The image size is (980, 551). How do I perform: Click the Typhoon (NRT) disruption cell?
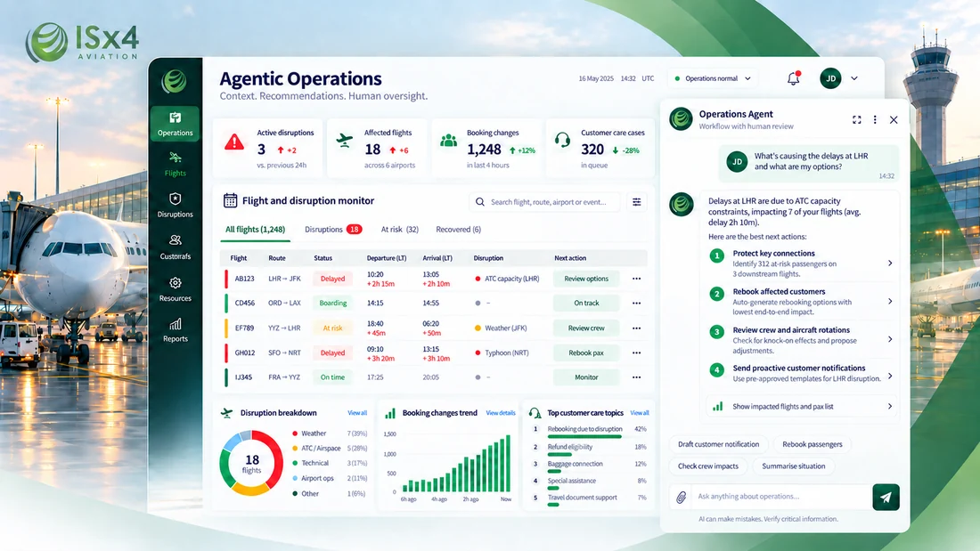(x=502, y=353)
